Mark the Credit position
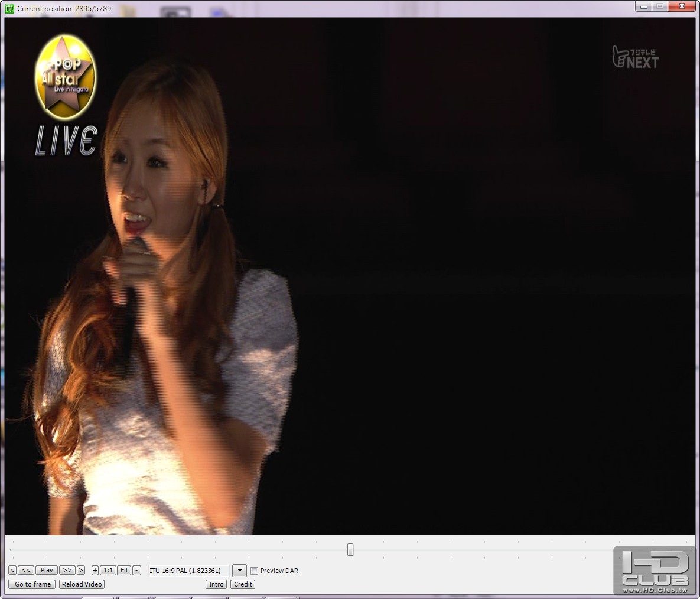The width and height of the screenshot is (700, 599). (x=243, y=584)
